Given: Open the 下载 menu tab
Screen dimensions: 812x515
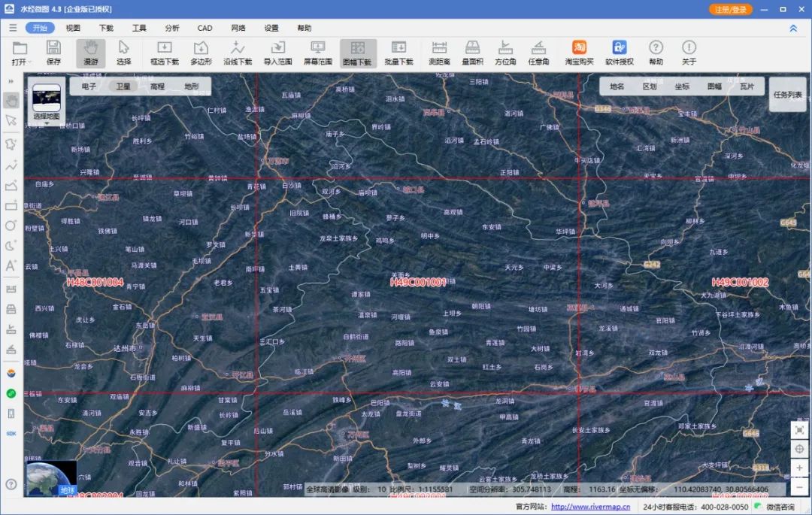Looking at the screenshot, I should click(x=106, y=28).
